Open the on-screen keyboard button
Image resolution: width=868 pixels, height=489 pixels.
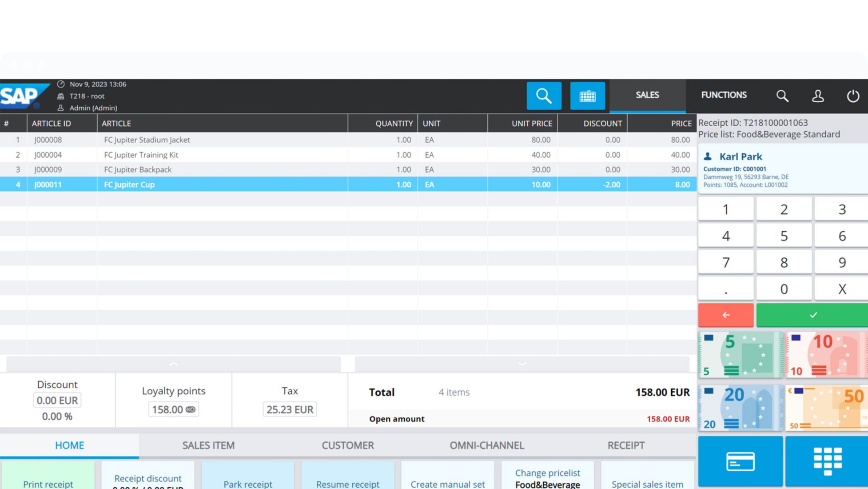(587, 96)
